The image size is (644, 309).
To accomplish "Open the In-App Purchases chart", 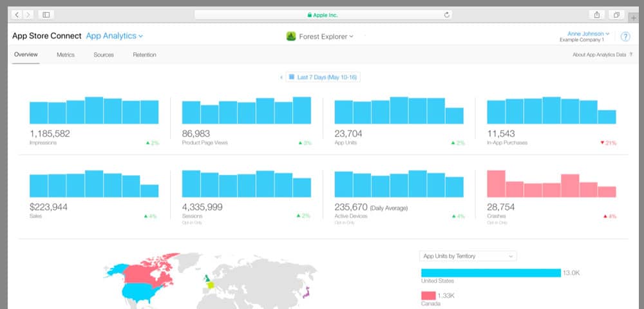I will tap(552, 110).
